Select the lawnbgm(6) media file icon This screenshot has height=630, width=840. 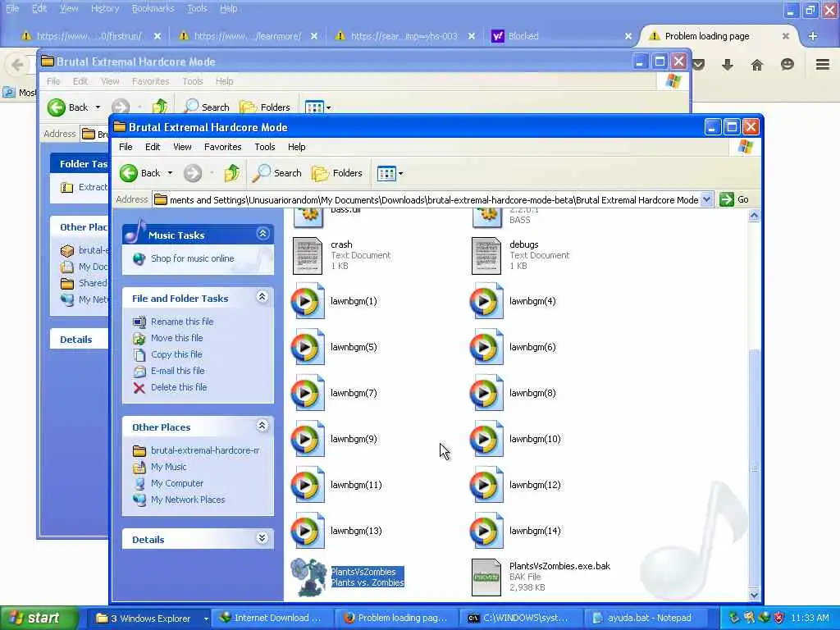click(486, 347)
